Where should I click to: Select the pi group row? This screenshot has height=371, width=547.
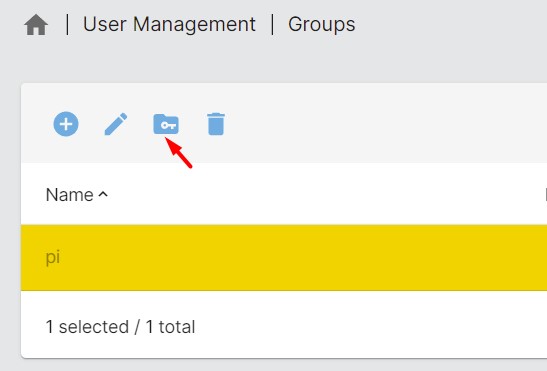[284, 258]
